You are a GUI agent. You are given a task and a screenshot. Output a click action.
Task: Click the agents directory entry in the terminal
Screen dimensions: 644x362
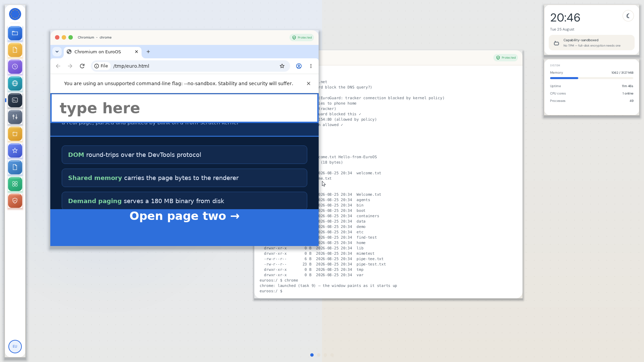(363, 200)
